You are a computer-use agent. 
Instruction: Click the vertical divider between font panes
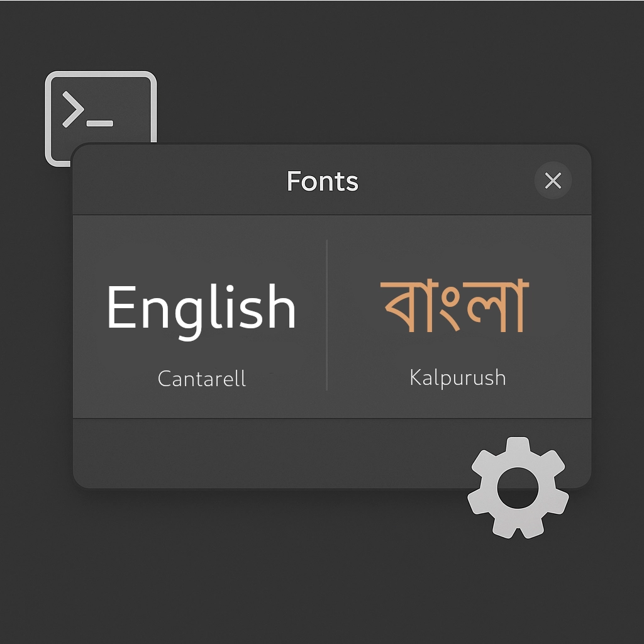[327, 314]
